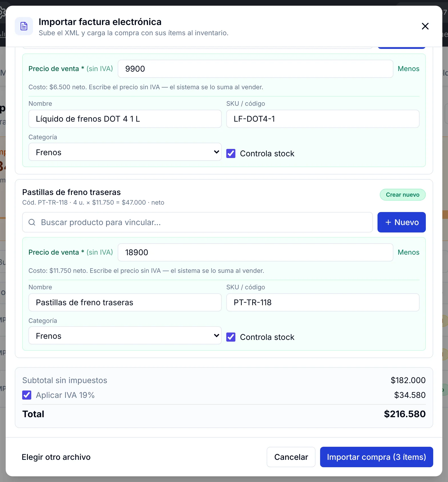Click the total amount $216.580

pyautogui.click(x=405, y=414)
